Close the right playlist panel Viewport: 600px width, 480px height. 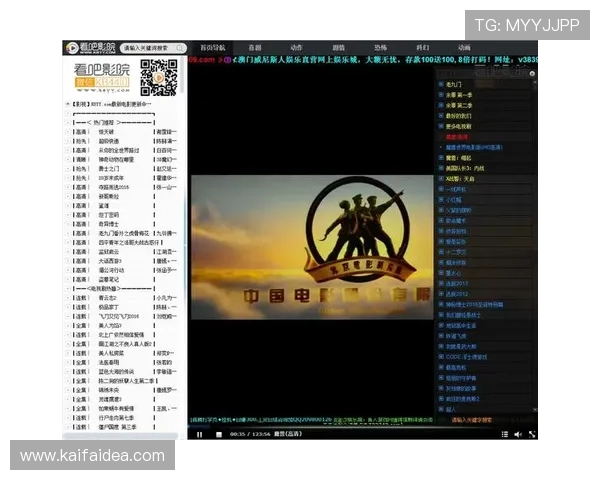click(x=532, y=73)
